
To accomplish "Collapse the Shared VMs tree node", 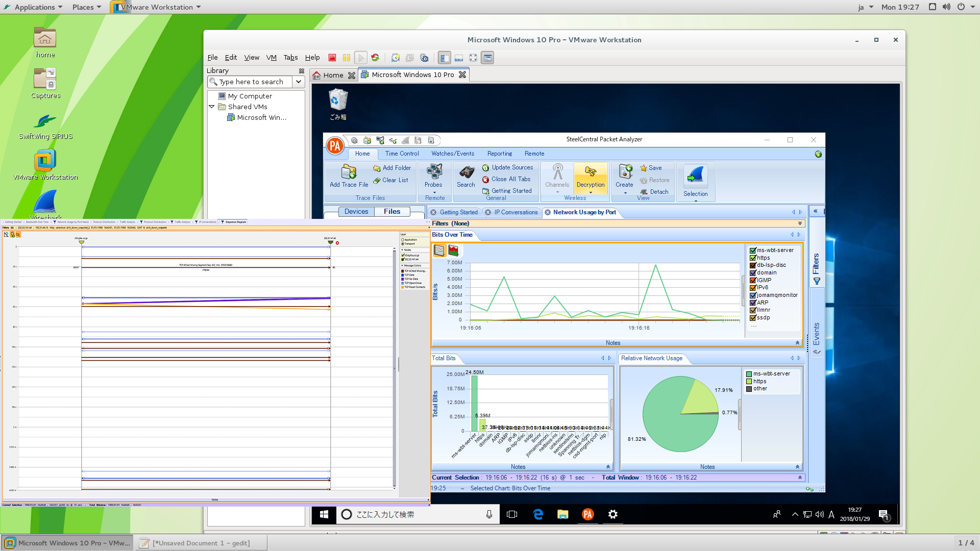I will pyautogui.click(x=212, y=107).
